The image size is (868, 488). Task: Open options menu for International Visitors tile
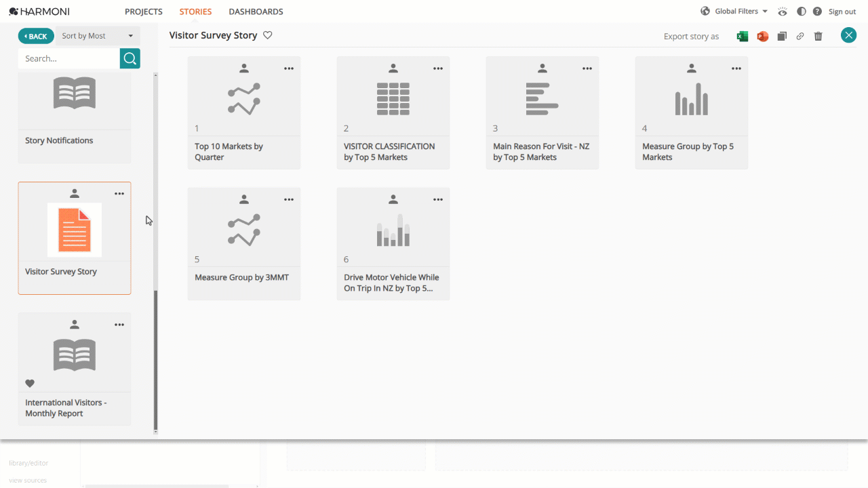click(119, 325)
